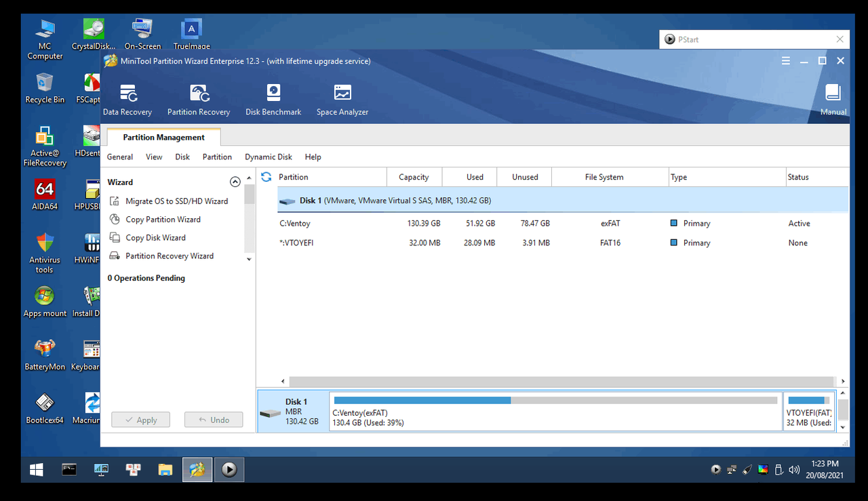The width and height of the screenshot is (868, 501).
Task: Select the exFAT cell of C:Ventoy
Action: (x=610, y=224)
